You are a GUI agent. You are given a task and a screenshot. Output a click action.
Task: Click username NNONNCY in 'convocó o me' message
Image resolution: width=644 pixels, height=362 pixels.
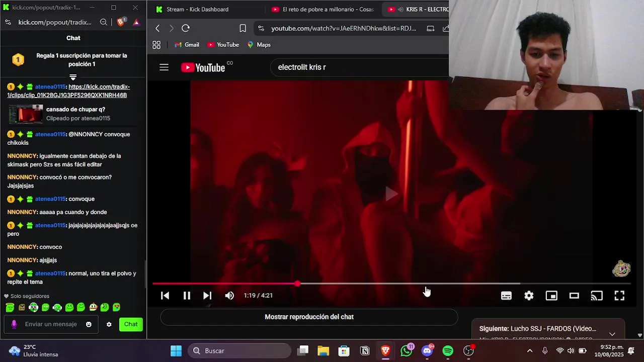(x=22, y=177)
